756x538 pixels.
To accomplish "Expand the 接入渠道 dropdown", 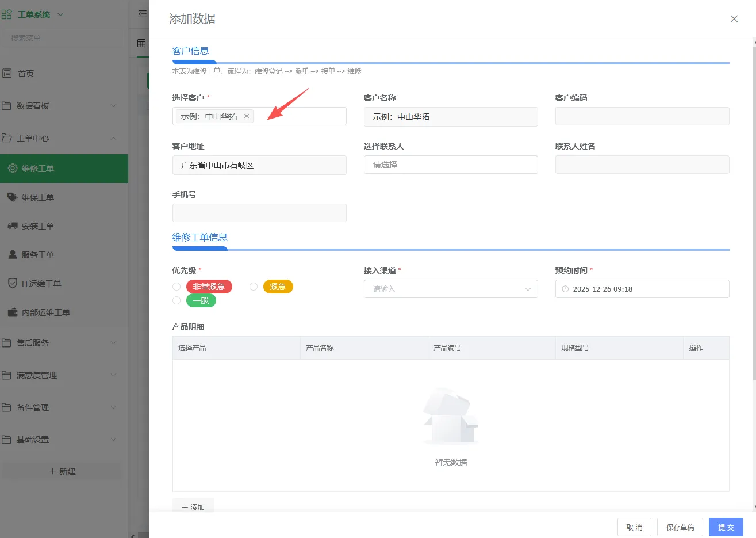I will click(x=451, y=289).
